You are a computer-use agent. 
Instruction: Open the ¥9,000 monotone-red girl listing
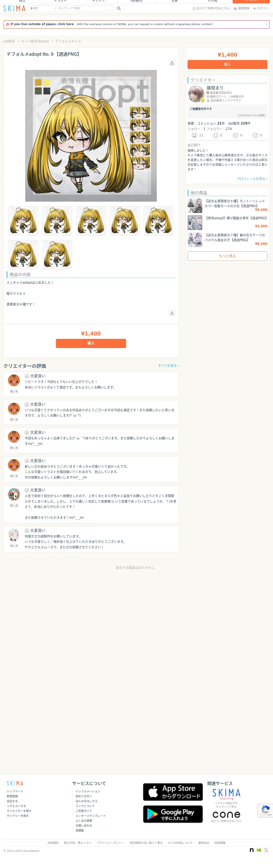227,206
